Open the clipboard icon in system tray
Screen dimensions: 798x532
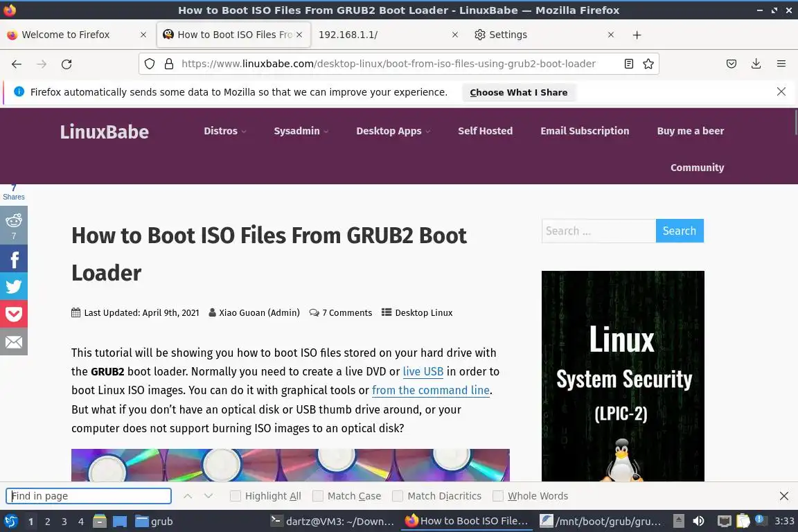point(743,521)
